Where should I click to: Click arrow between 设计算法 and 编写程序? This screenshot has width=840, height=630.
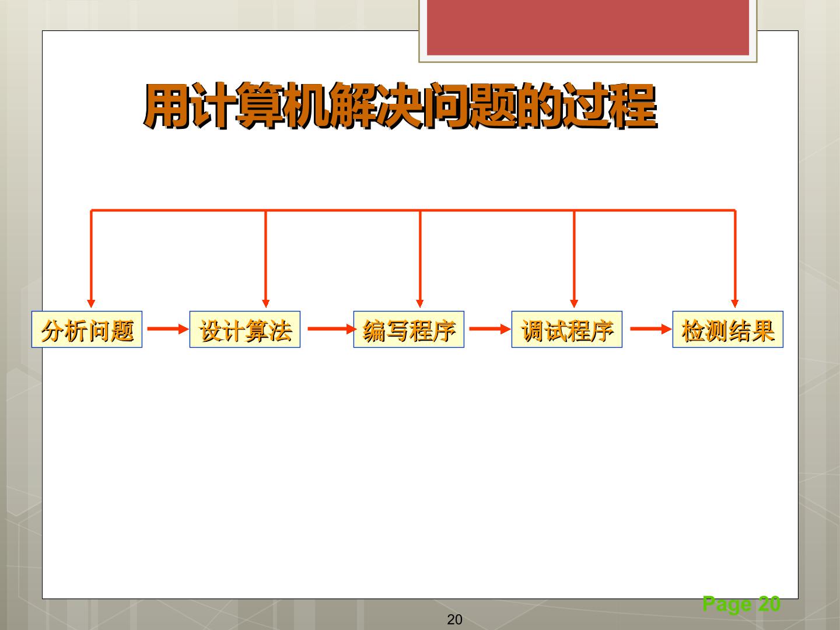331,328
